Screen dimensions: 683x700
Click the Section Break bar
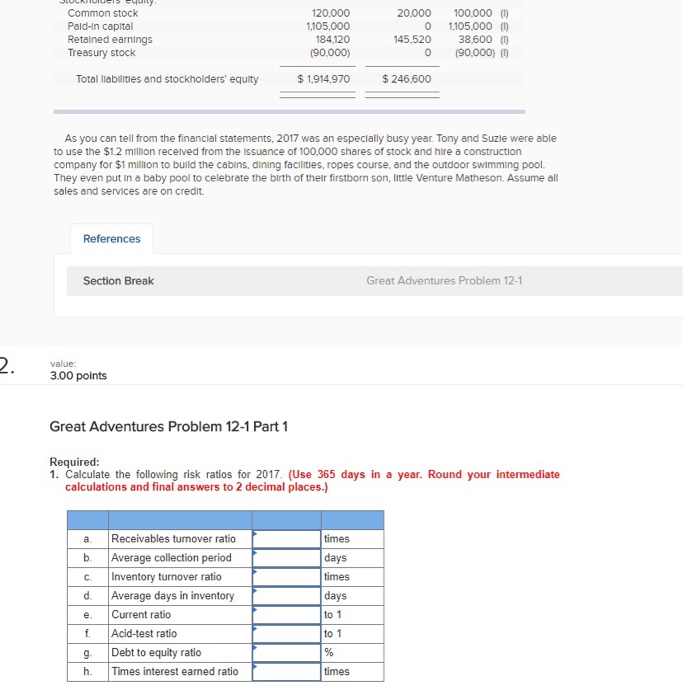pyautogui.click(x=375, y=281)
